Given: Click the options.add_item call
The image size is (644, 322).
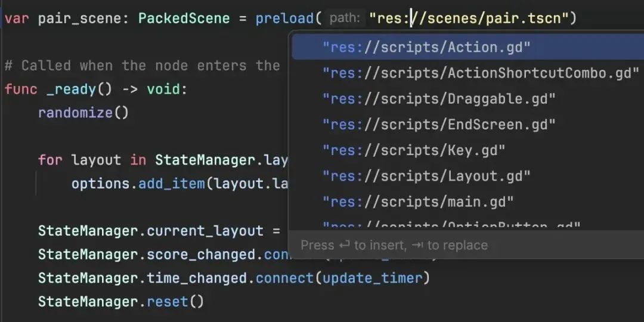Looking at the screenshot, I should pos(172,184).
